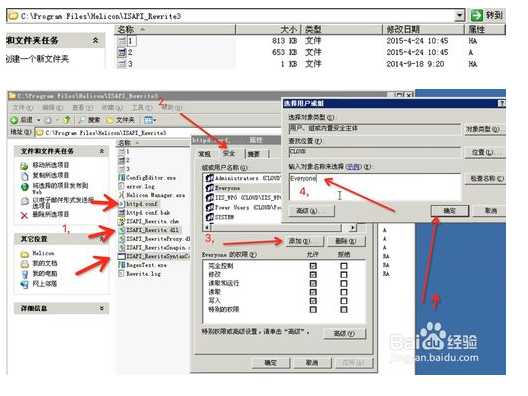528x396 pixels.
Task: Click the green Back arrow in Explorer toolbar
Action: (14, 120)
